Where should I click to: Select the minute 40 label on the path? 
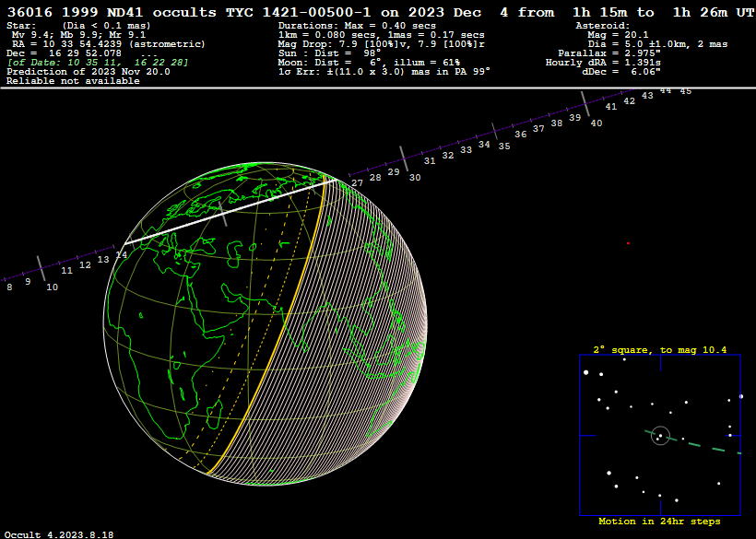coord(597,123)
